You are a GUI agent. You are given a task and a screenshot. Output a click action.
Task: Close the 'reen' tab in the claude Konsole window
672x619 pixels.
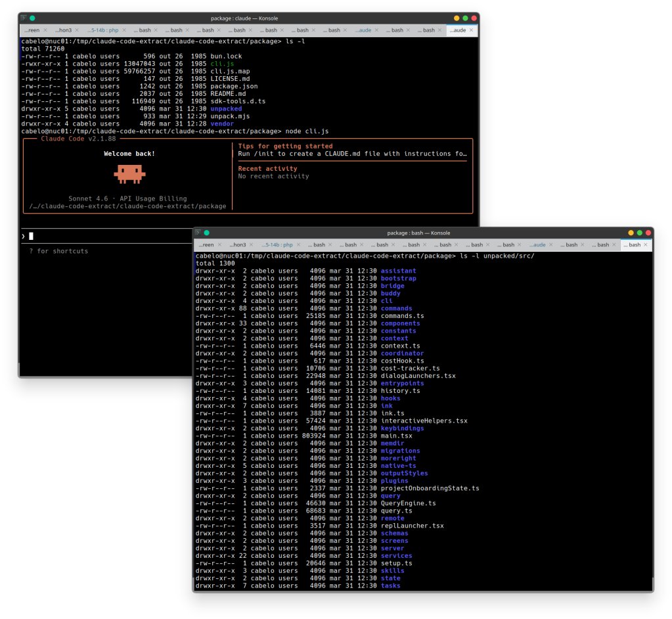click(x=45, y=30)
